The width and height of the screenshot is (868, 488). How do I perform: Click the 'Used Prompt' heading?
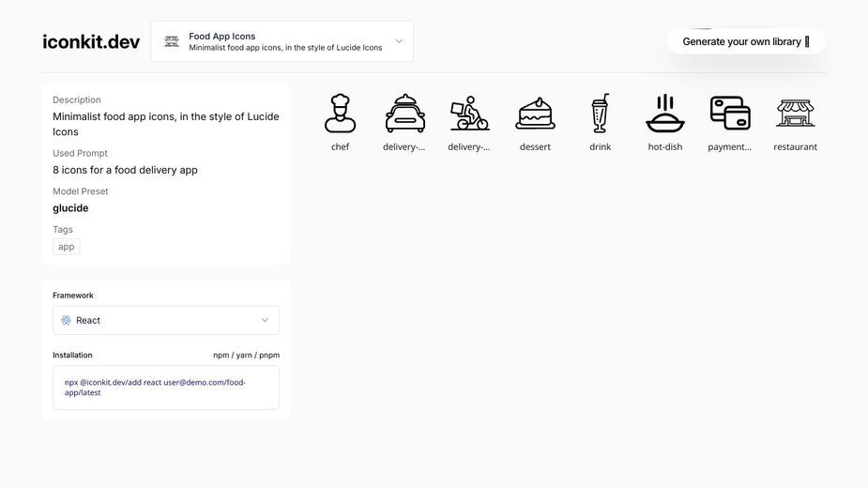81,153
